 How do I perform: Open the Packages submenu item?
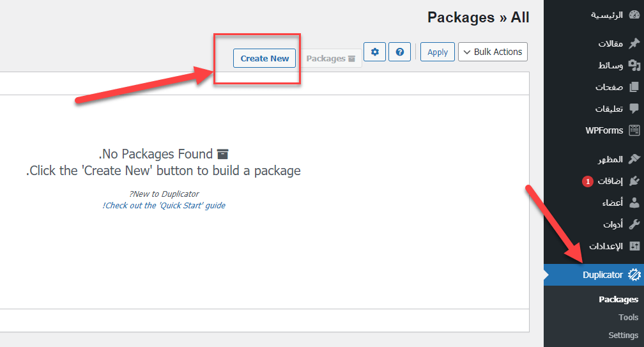point(618,299)
